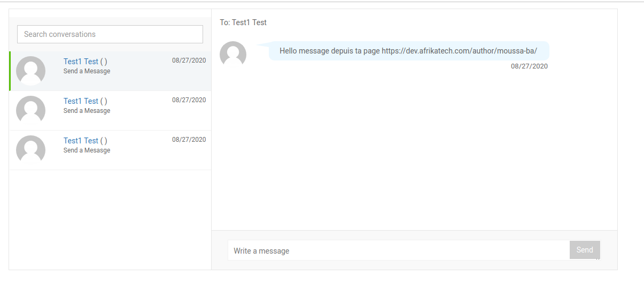This screenshot has width=644, height=290.
Task: Click the first conversation's 08/27/2020 date
Action: [x=189, y=60]
